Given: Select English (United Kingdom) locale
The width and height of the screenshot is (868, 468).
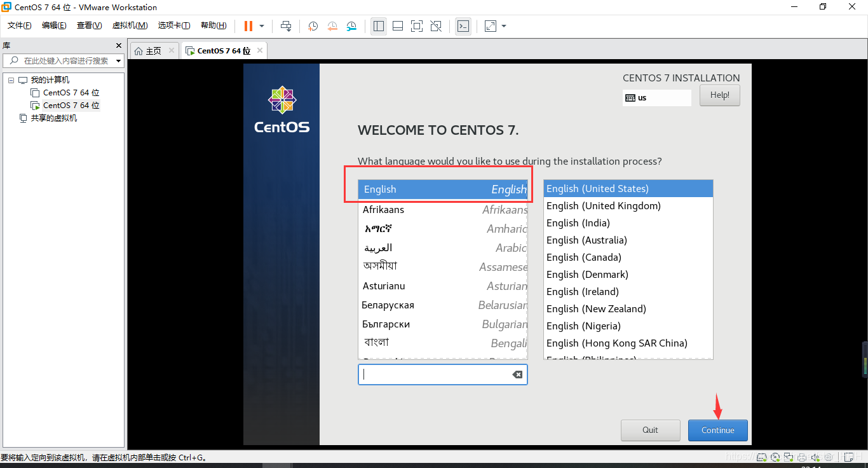Looking at the screenshot, I should tap(628, 206).
